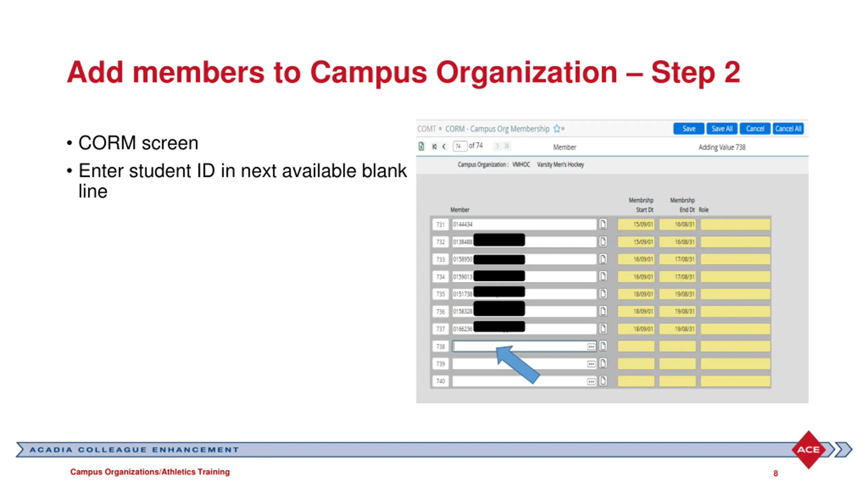The height and width of the screenshot is (488, 868).
Task: Go to last record navigation arrow
Action: pos(507,146)
